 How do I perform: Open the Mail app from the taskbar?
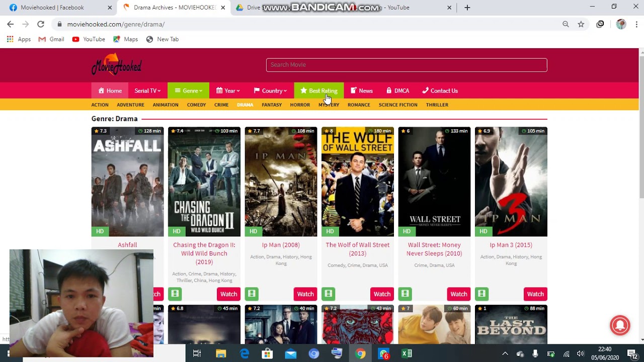291,354
